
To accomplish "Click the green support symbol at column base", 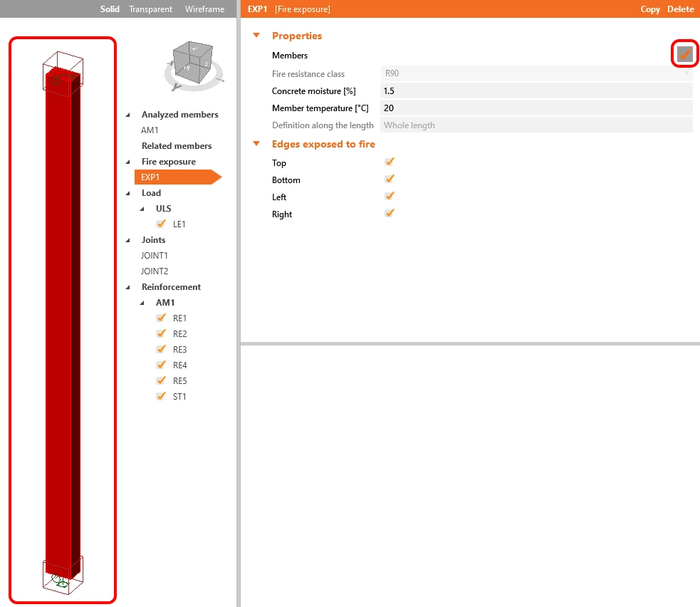I will pyautogui.click(x=60, y=581).
